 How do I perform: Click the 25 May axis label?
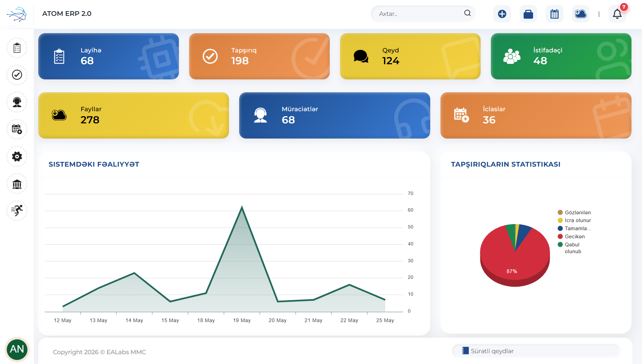(x=385, y=320)
